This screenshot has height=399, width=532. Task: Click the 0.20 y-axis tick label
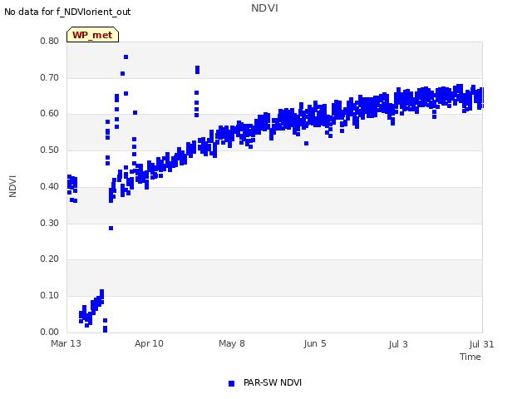[x=50, y=259]
